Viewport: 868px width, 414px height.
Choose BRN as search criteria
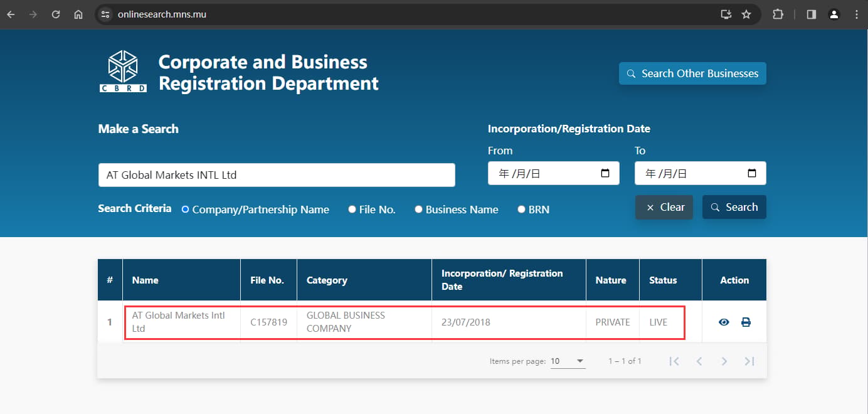(533, 210)
